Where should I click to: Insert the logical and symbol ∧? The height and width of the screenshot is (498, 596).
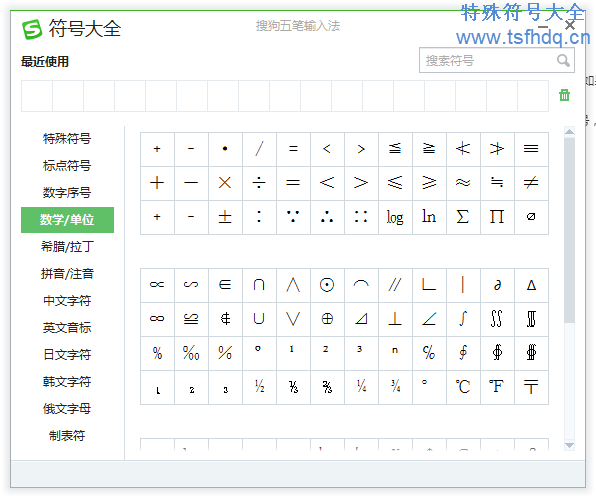(293, 285)
